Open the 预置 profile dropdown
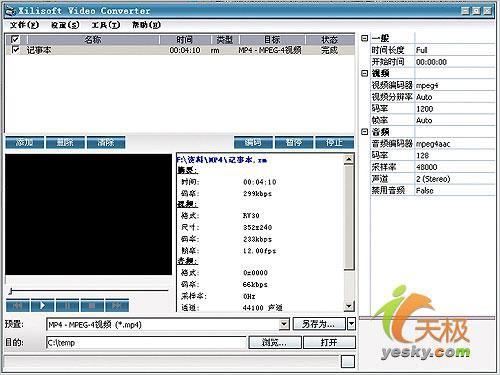 284,324
